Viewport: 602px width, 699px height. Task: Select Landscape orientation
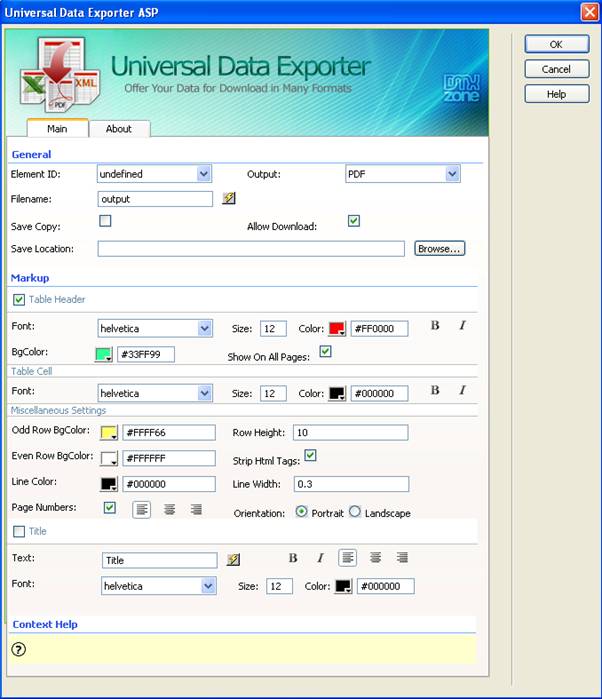pyautogui.click(x=355, y=511)
